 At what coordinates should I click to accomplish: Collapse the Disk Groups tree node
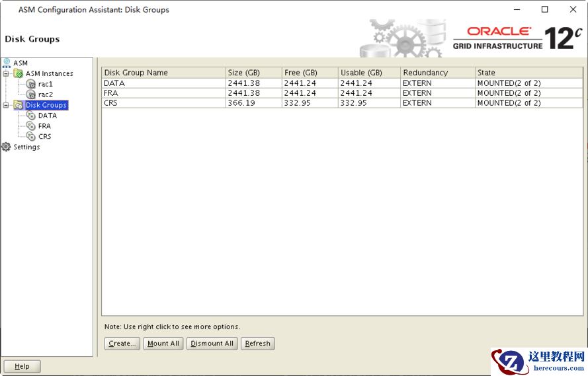[x=6, y=105]
